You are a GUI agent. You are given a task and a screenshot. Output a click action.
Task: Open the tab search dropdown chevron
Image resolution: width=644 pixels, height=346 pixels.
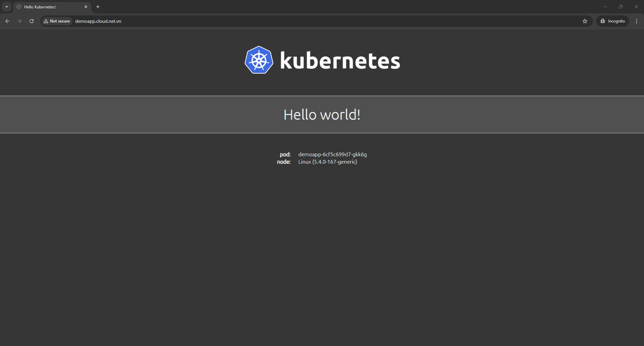[7, 7]
